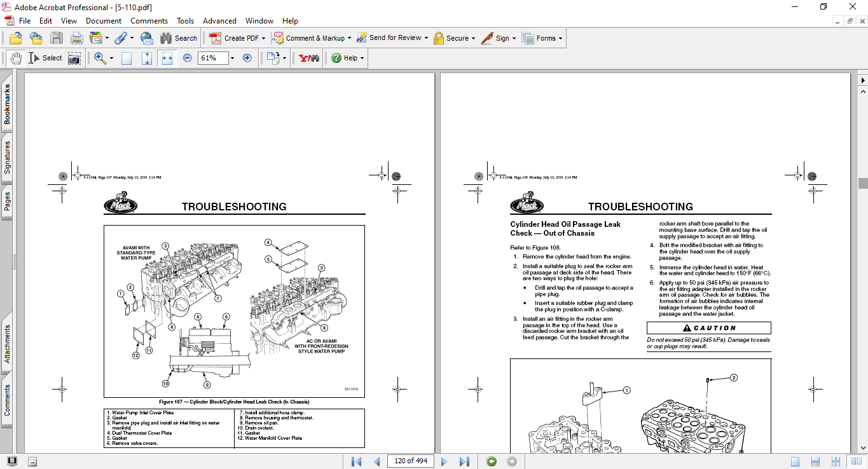
Task: Open the Document menu
Action: click(104, 21)
